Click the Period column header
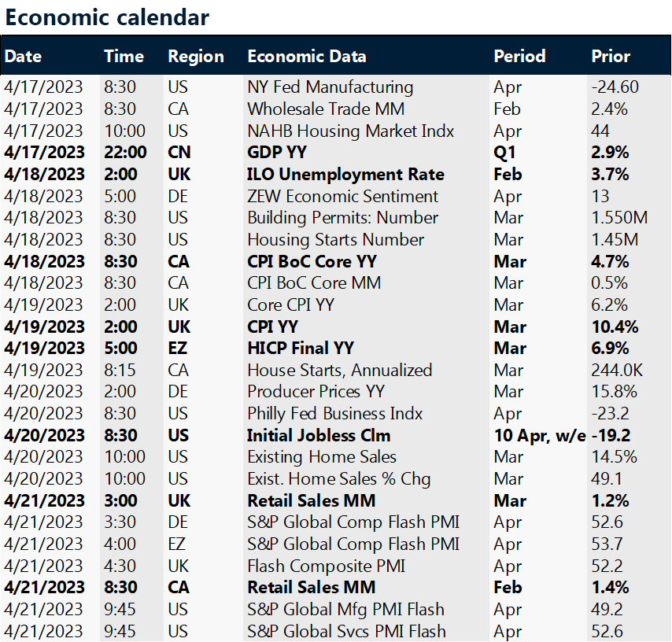 click(x=519, y=57)
